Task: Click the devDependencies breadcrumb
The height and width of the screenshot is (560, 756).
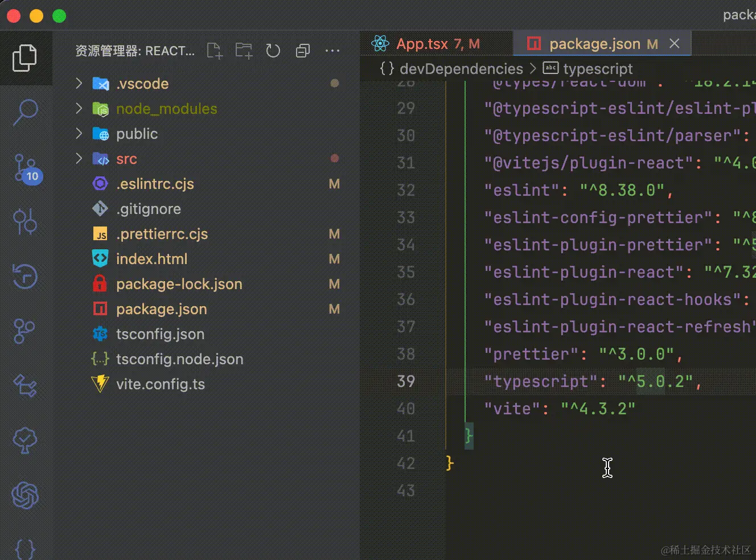Action: point(461,69)
